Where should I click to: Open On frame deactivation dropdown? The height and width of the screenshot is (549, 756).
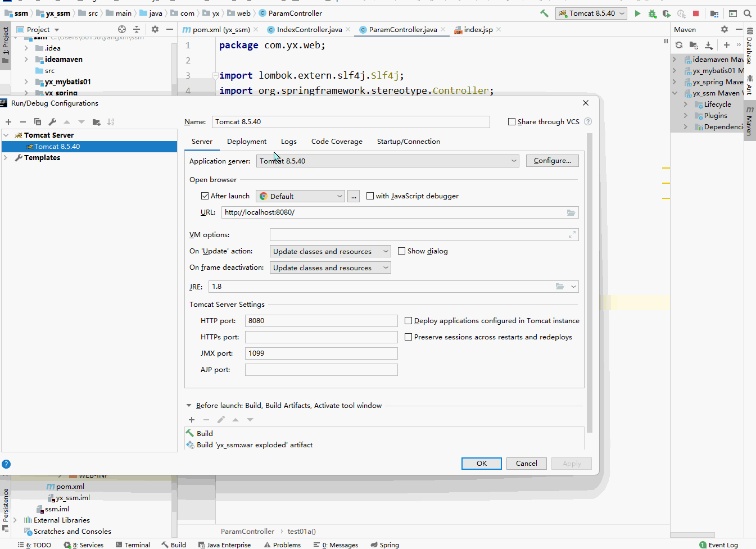click(331, 267)
